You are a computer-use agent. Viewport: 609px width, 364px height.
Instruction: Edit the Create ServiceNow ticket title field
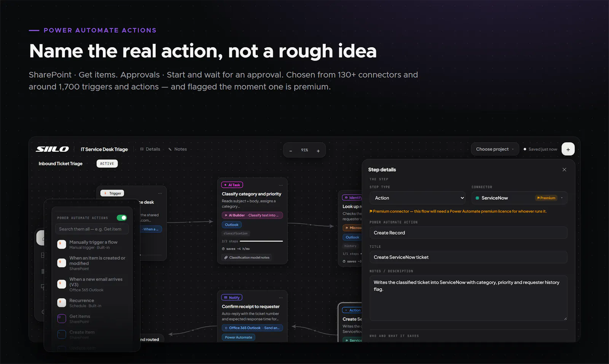click(x=468, y=257)
